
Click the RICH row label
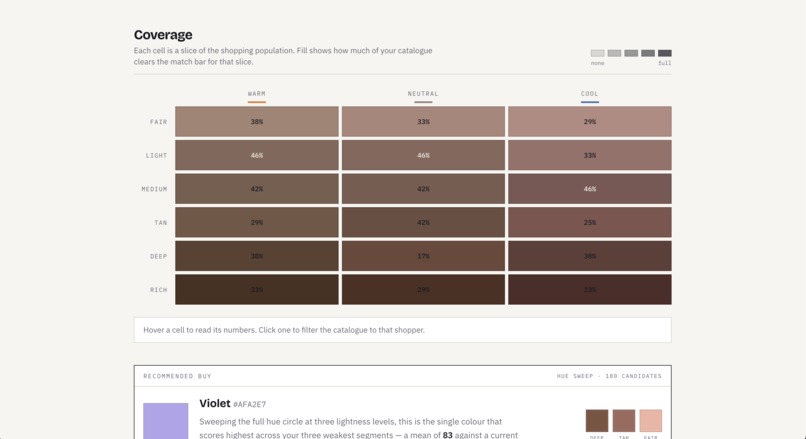click(158, 290)
